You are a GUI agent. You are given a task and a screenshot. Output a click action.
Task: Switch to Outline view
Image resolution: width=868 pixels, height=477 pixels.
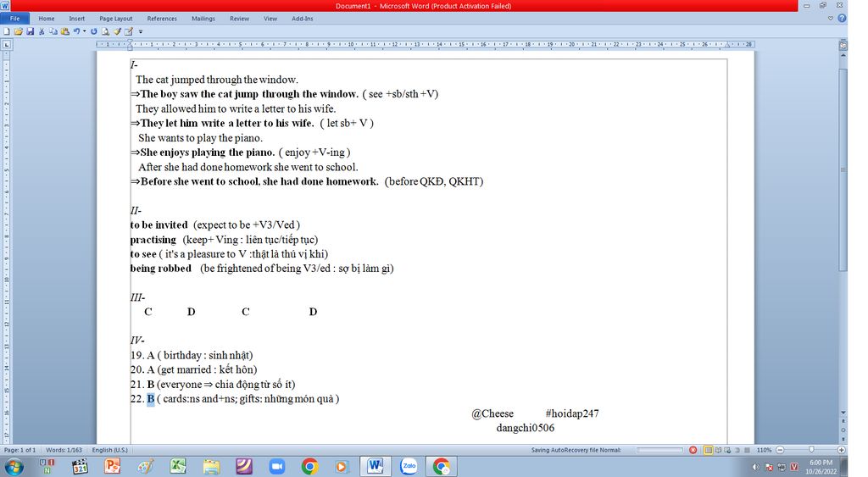pos(737,450)
